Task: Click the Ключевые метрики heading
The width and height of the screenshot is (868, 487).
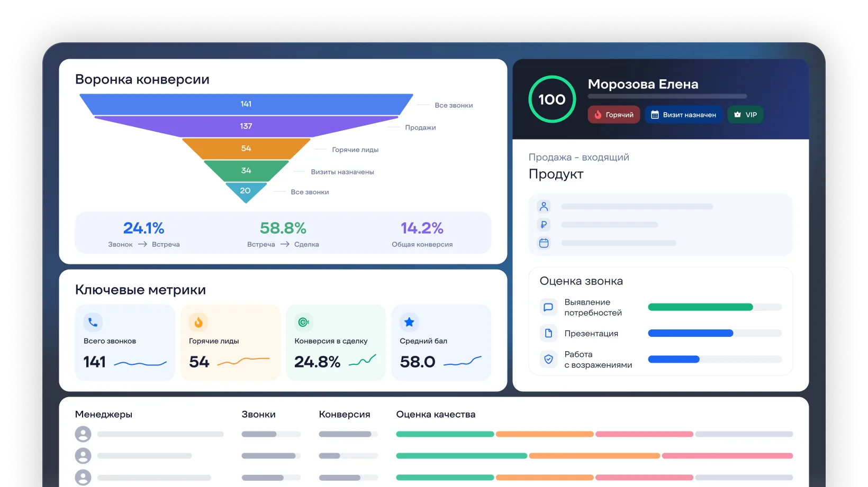Action: point(140,290)
